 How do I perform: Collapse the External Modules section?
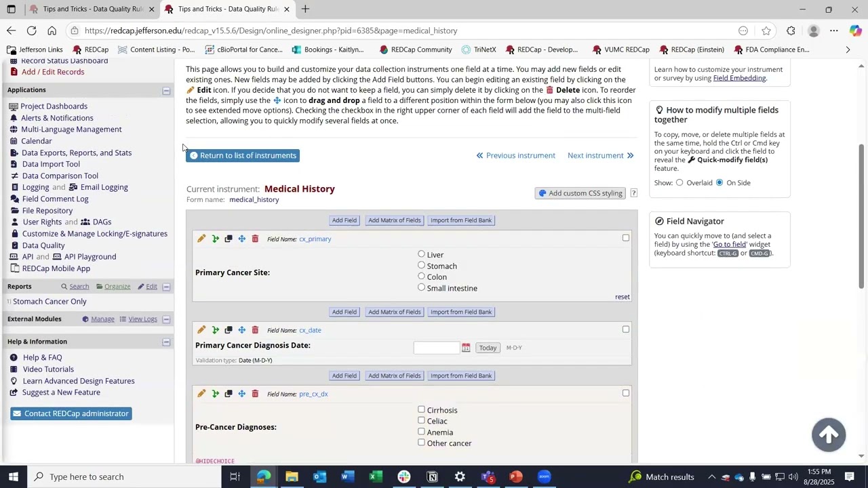166,319
